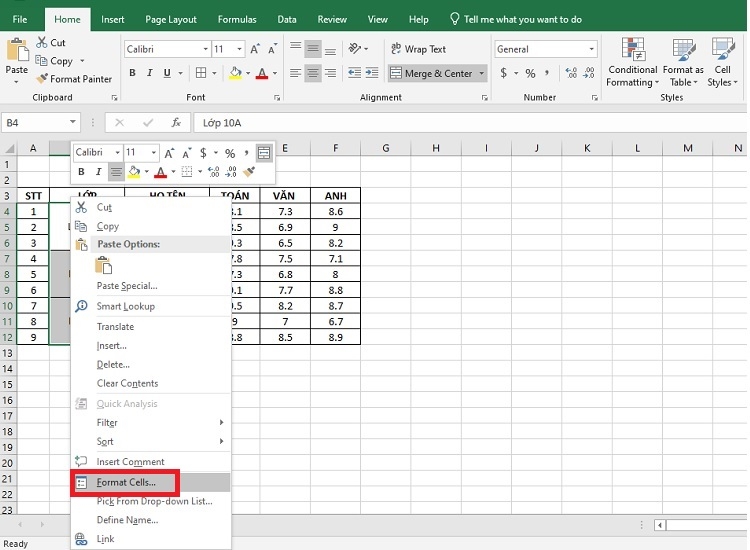Click the Increase Font Size icon in ribbon
Viewport: 750px width, 550px height.
coord(255,49)
